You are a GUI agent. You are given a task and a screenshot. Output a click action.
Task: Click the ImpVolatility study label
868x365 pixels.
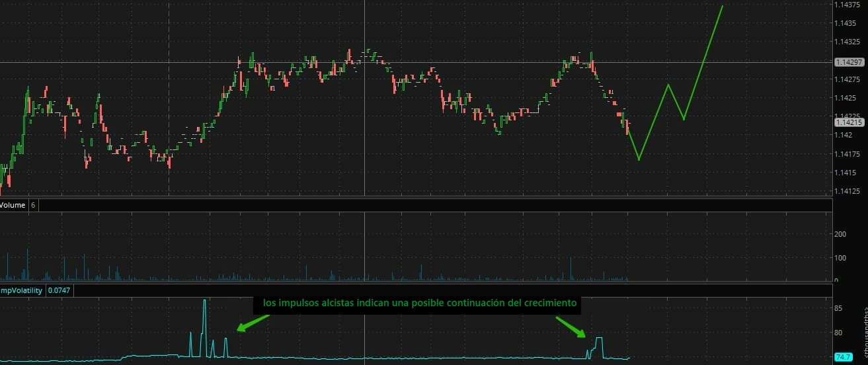21,290
